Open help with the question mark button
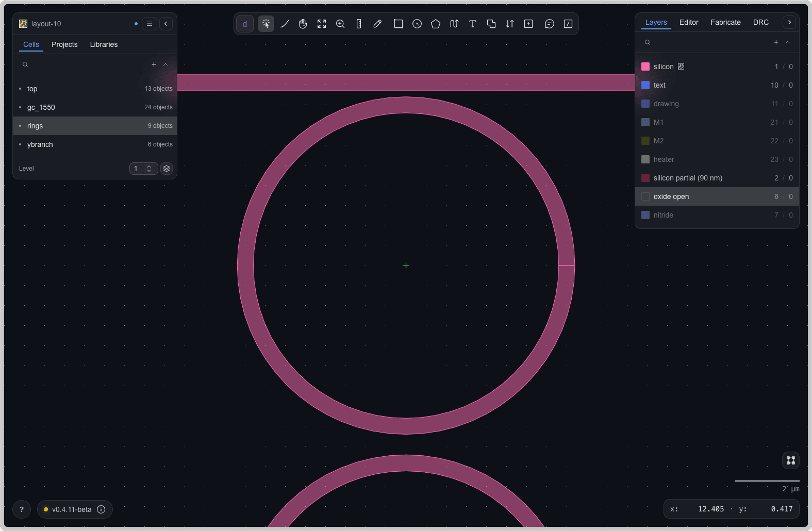The height and width of the screenshot is (531, 812). pyautogui.click(x=22, y=509)
